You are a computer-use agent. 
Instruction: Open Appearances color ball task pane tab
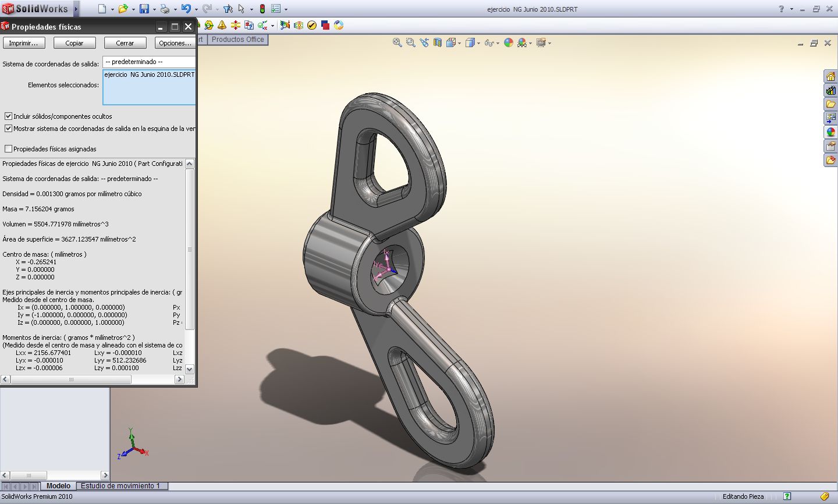tap(831, 132)
